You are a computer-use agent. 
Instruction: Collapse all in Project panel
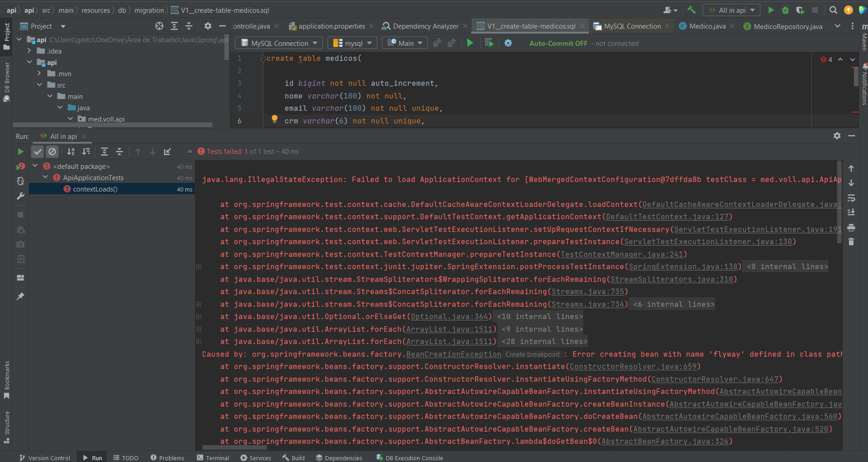click(x=189, y=26)
